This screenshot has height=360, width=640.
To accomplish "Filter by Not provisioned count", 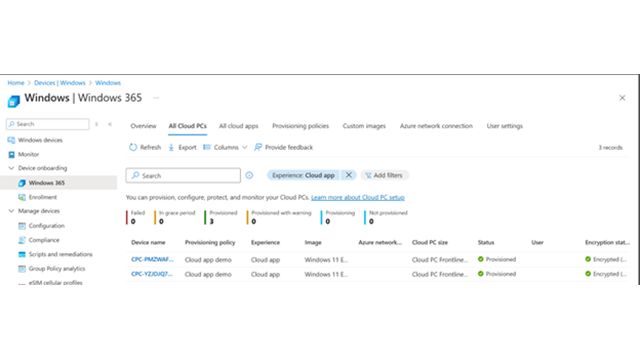I will pos(386,217).
